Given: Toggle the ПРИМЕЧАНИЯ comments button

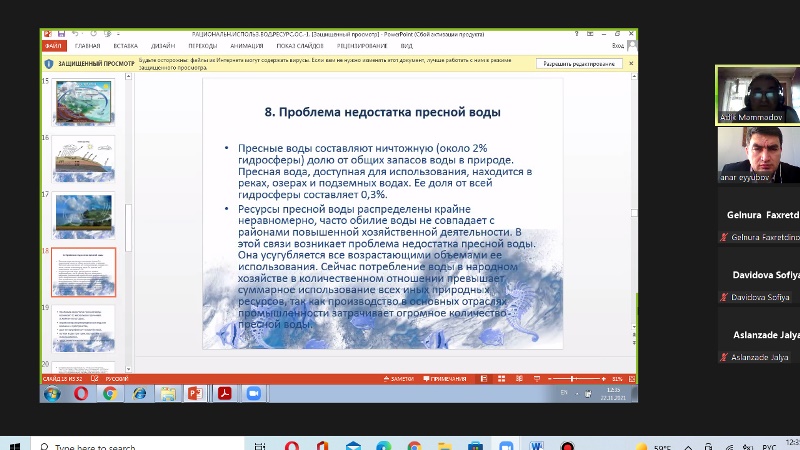Looking at the screenshot, I should pyautogui.click(x=445, y=379).
